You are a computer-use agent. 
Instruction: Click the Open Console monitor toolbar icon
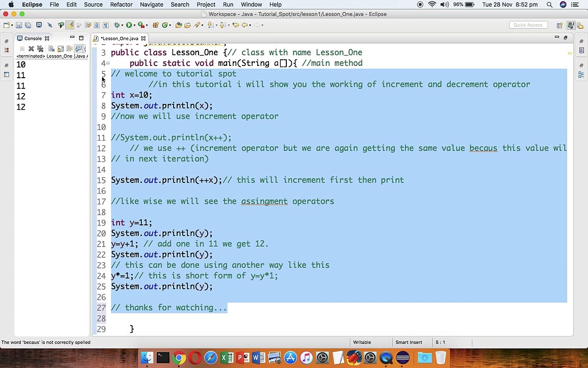coord(39,25)
